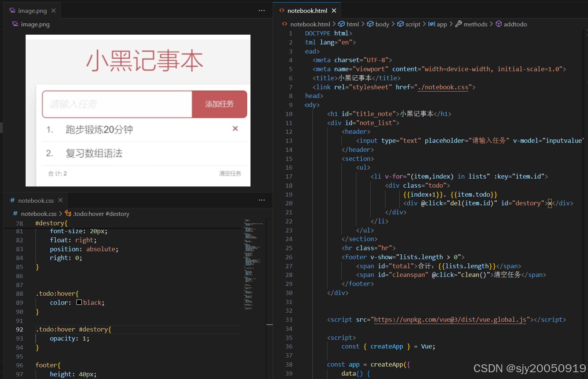Click line number 92 in CSS editor
The height and width of the screenshot is (379, 588).
[x=20, y=329]
